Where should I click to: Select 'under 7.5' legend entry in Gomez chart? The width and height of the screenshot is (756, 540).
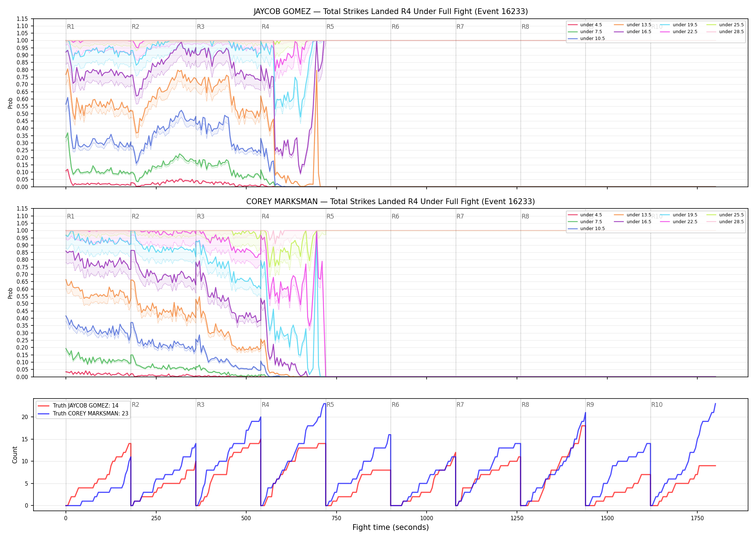(x=585, y=32)
